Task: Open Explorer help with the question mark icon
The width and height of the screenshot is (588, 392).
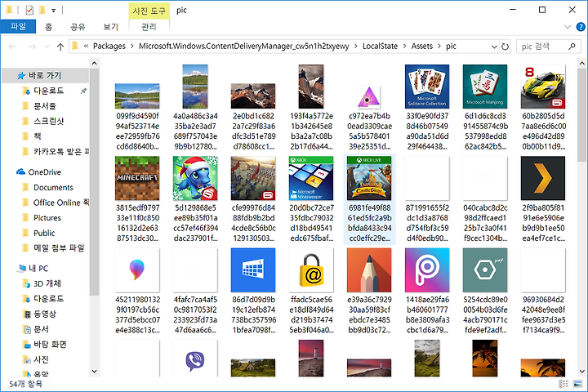Action: (x=580, y=27)
